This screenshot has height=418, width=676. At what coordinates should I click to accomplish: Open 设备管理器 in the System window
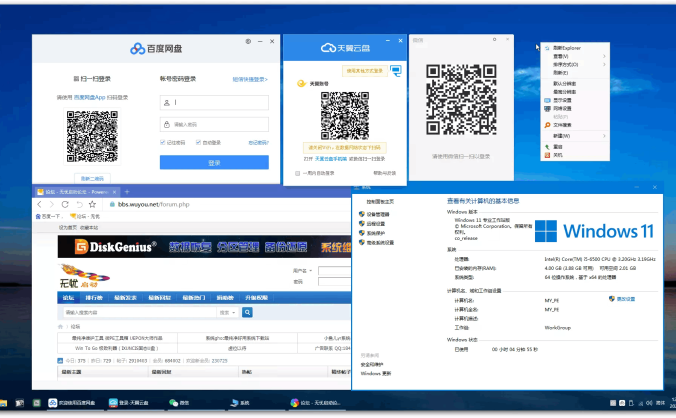(378, 214)
